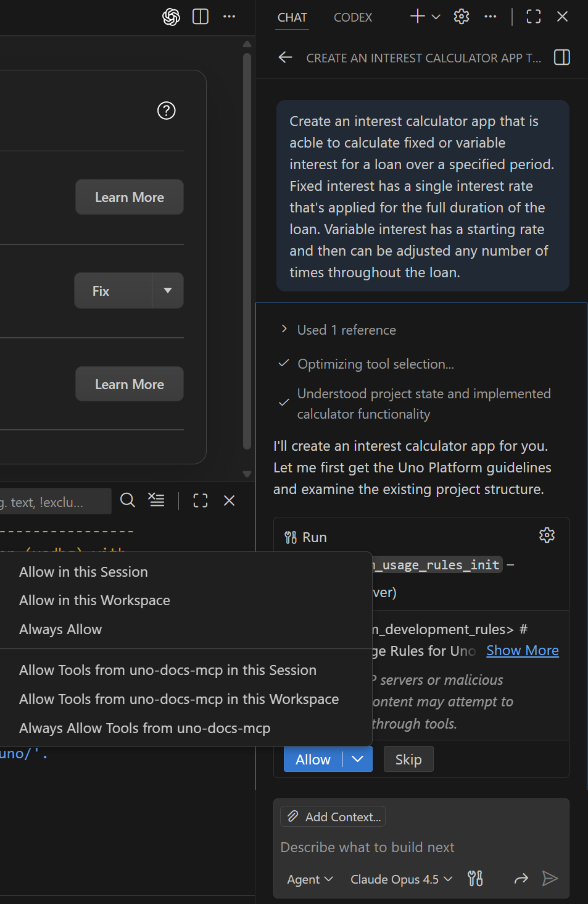This screenshot has height=904, width=588.
Task: Toggle the split editor layout icon
Action: tap(201, 17)
